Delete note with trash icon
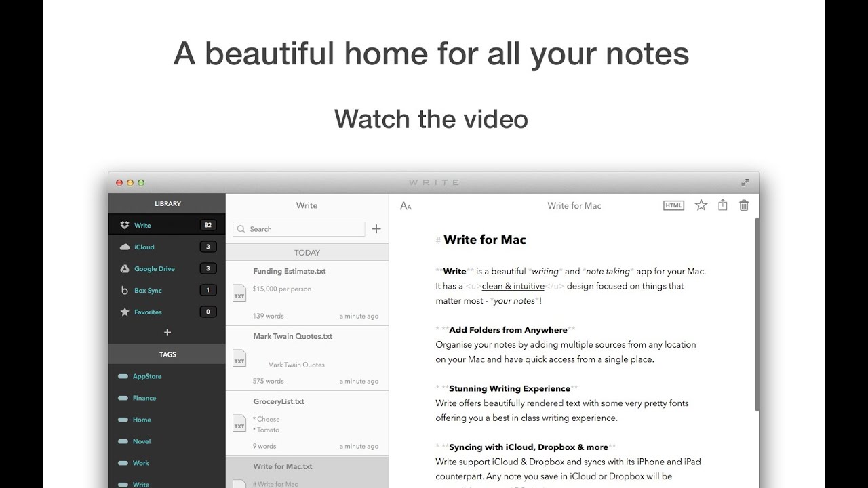 [744, 205]
